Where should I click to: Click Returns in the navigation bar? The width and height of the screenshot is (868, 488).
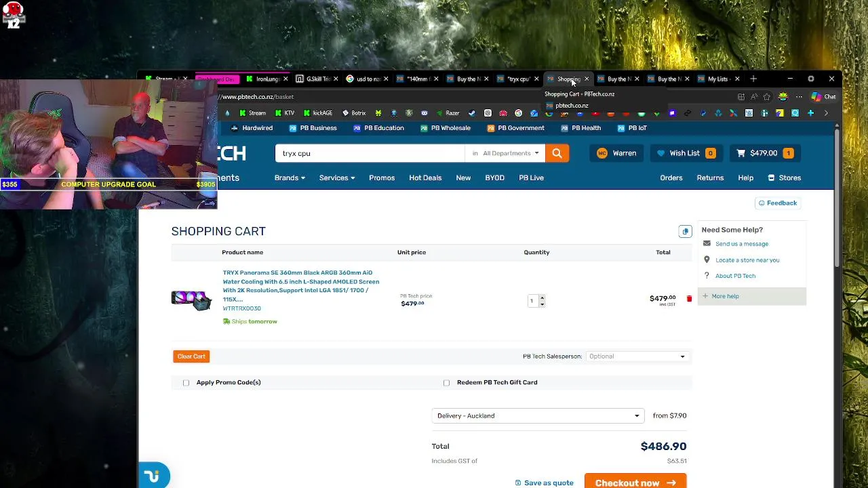tap(710, 178)
